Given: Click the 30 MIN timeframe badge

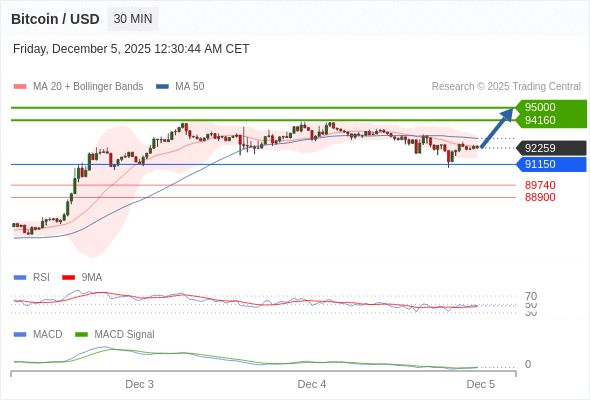Looking at the screenshot, I should click(x=133, y=19).
